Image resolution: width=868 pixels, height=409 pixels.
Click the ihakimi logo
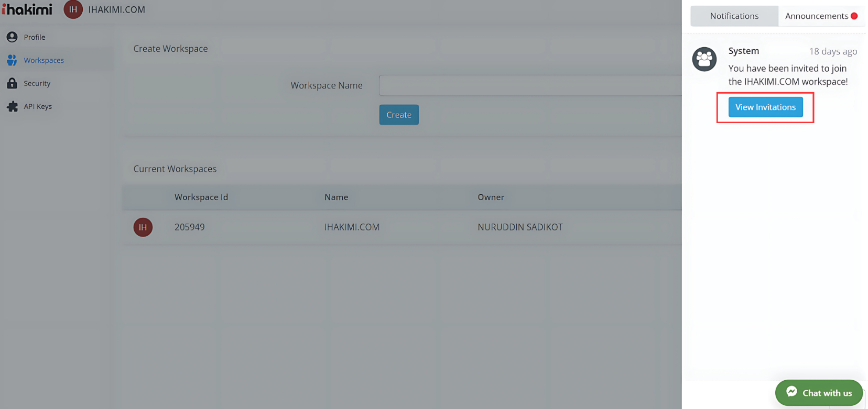27,9
